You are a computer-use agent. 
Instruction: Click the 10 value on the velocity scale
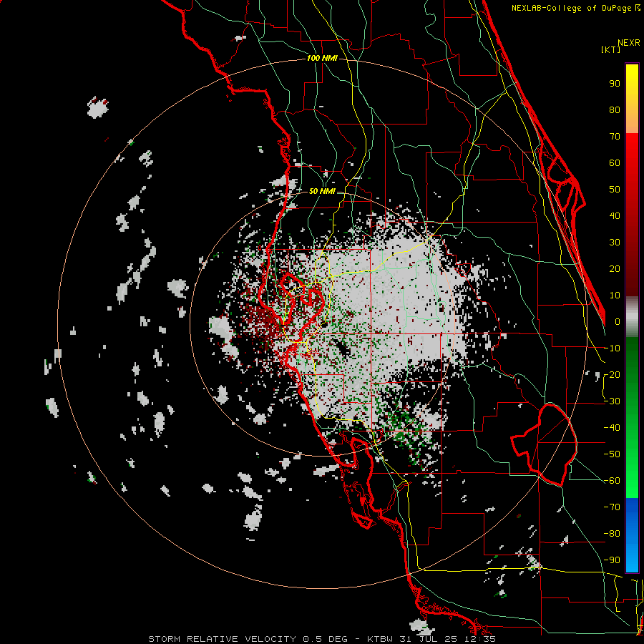615,296
